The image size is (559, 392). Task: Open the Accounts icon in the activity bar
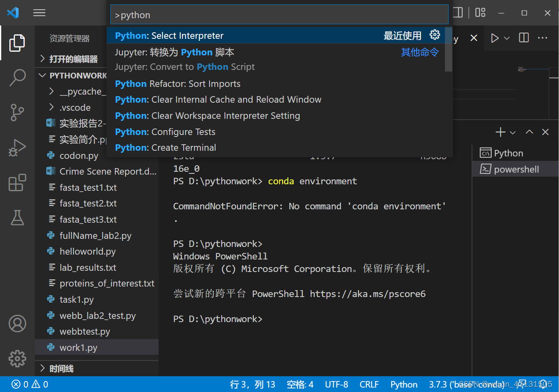17,323
